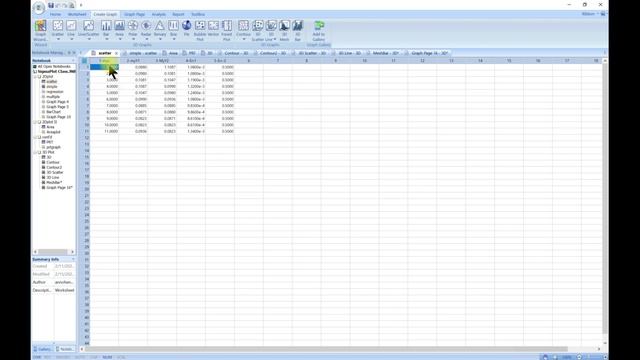Viewport: 640px width, 360px height.
Task: Close the scatter document tab
Action: 116,53
